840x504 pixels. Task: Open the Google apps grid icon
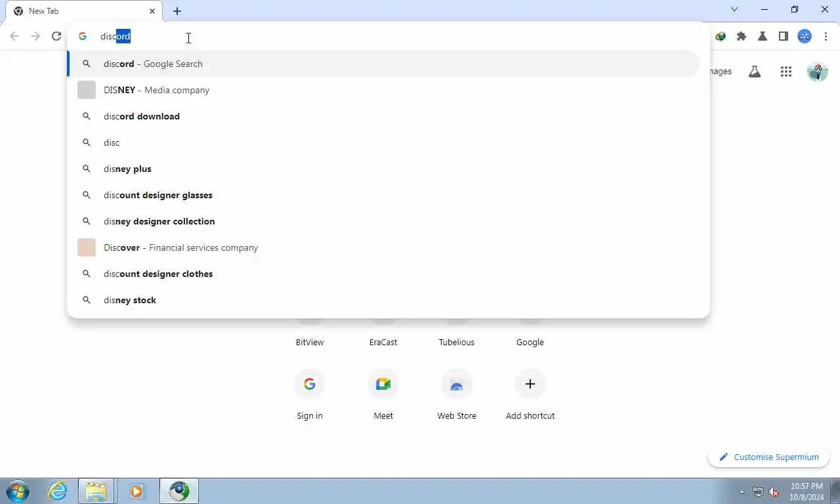pyautogui.click(x=786, y=72)
